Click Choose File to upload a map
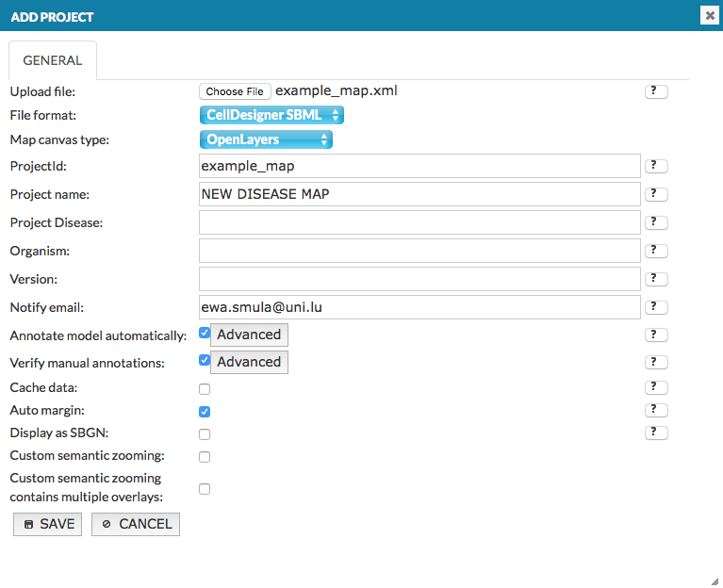The image size is (723, 588). pos(235,91)
